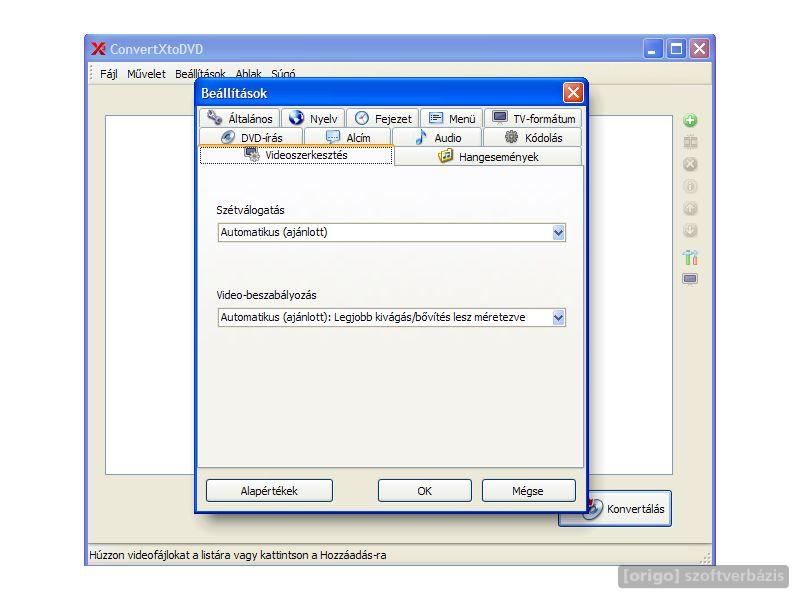Open the Fejezet tab
The width and height of the screenshot is (800, 600).
point(383,118)
